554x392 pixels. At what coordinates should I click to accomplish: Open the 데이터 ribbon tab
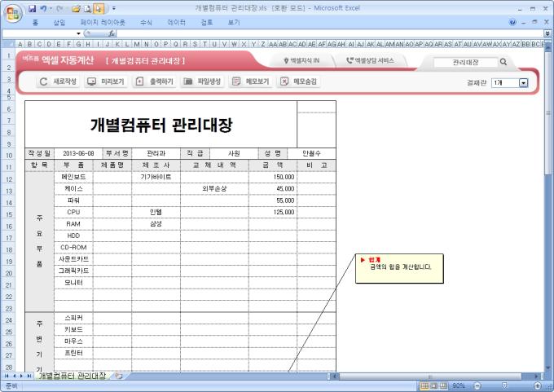(176, 23)
